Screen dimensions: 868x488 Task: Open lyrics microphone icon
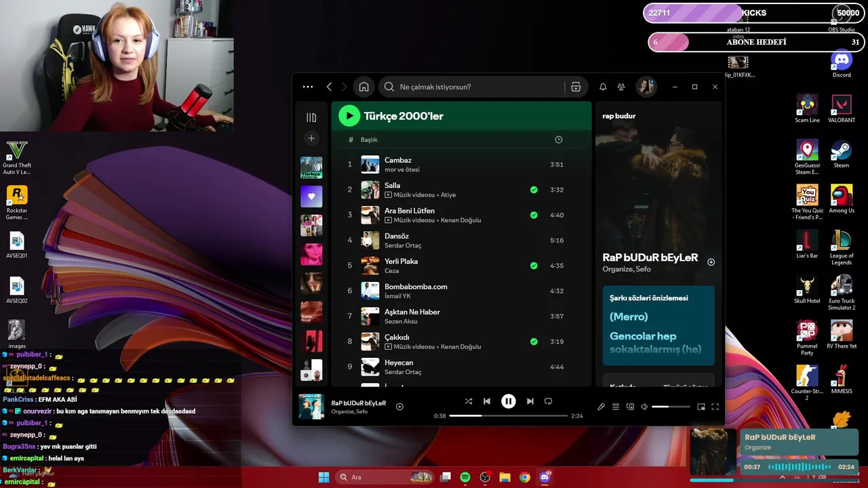coord(601,407)
